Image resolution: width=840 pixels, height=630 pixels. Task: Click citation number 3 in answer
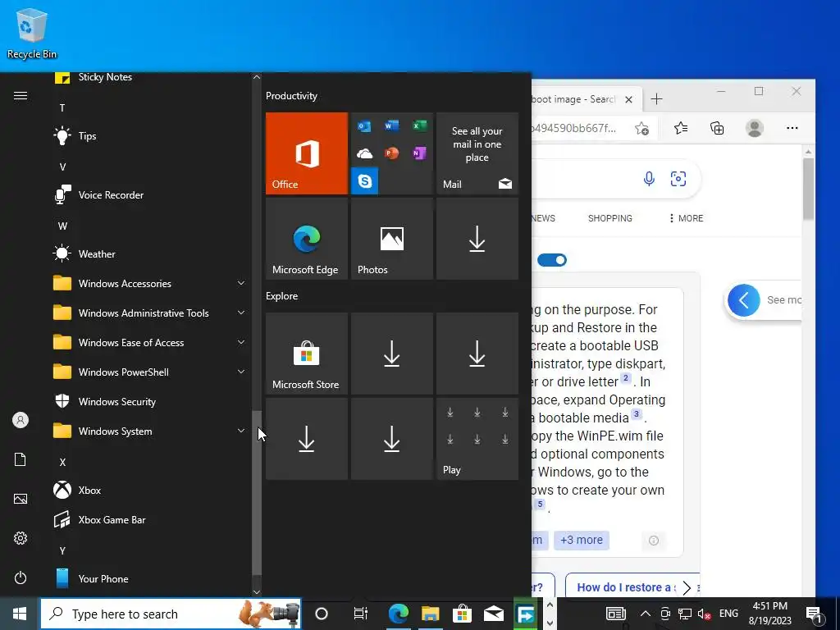636,414
